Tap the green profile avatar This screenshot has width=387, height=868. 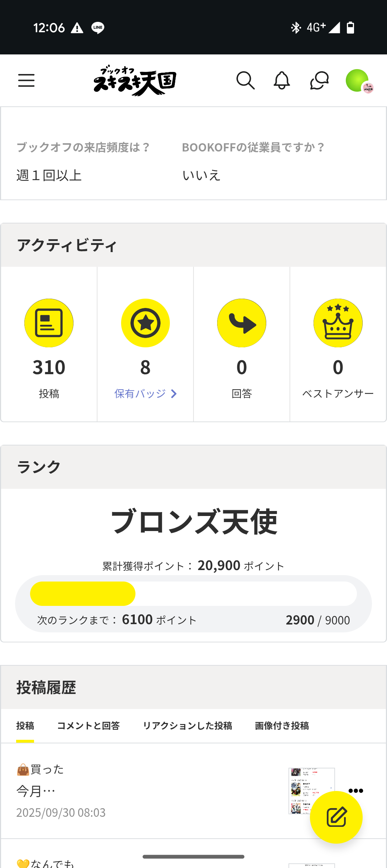[357, 80]
